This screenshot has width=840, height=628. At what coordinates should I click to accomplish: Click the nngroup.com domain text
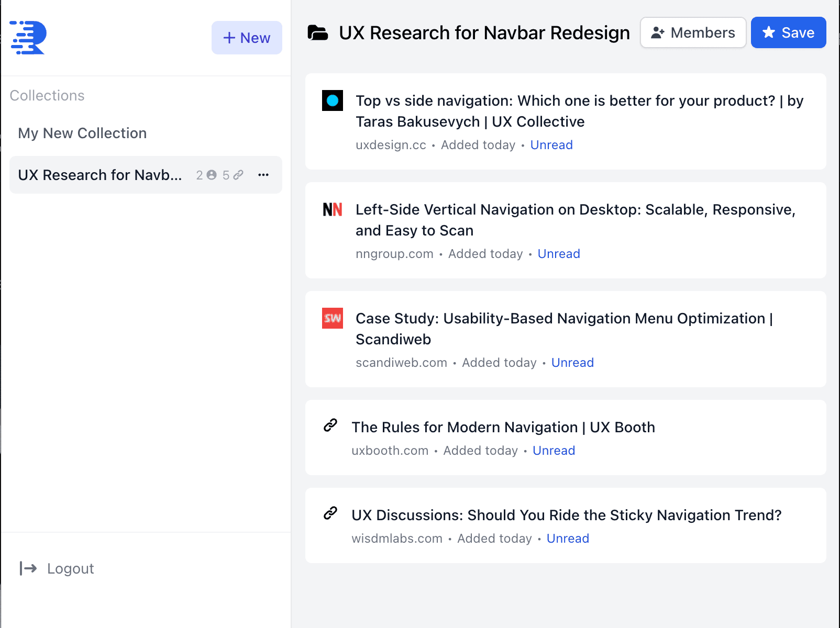(x=394, y=254)
